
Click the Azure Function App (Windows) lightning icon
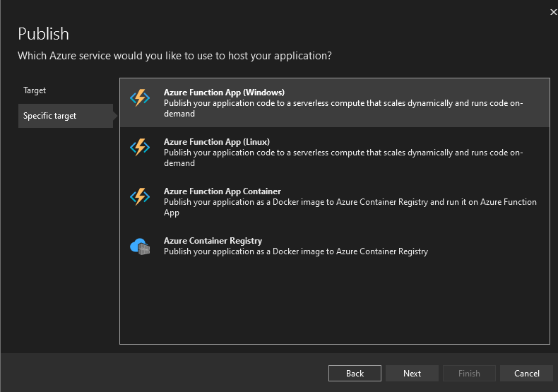pos(140,98)
